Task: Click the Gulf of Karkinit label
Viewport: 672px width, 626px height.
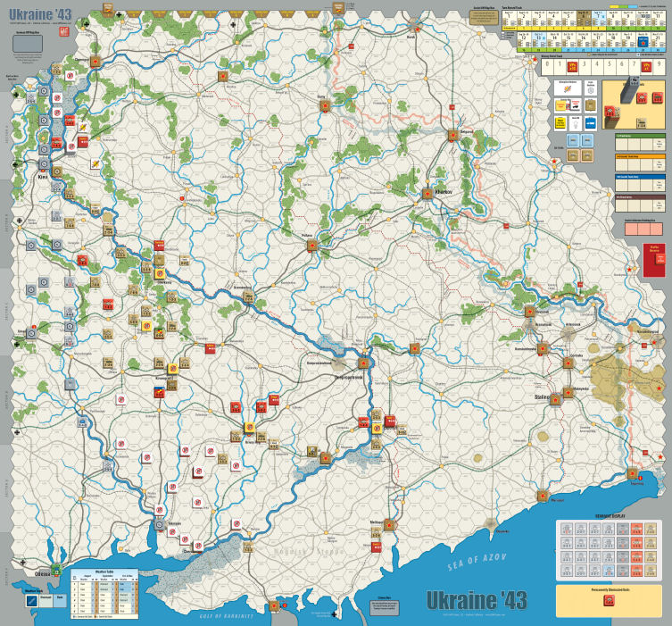Action: click(227, 616)
